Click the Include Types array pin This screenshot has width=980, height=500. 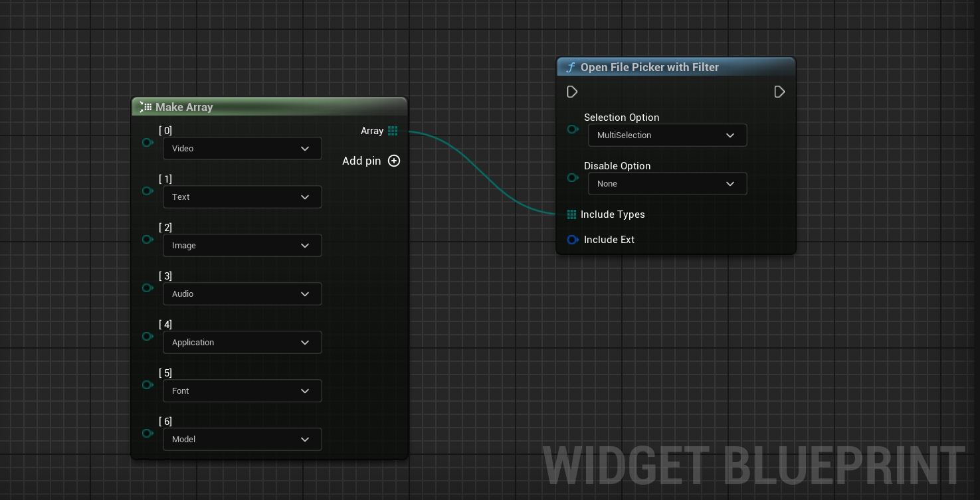[x=571, y=214]
